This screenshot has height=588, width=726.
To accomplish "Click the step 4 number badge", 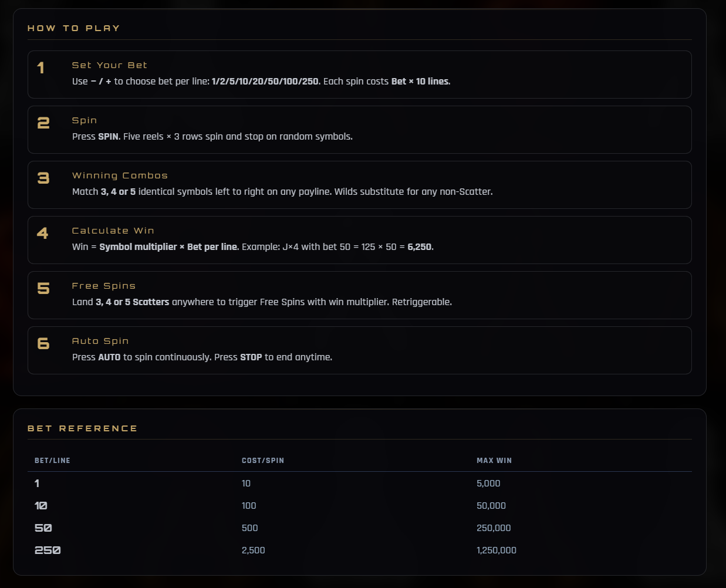I will (x=43, y=233).
